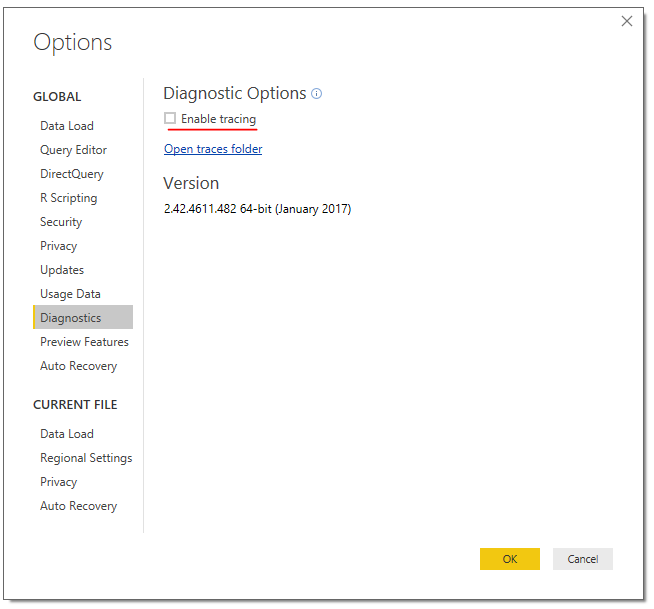Click the Version heading

pyautogui.click(x=191, y=184)
